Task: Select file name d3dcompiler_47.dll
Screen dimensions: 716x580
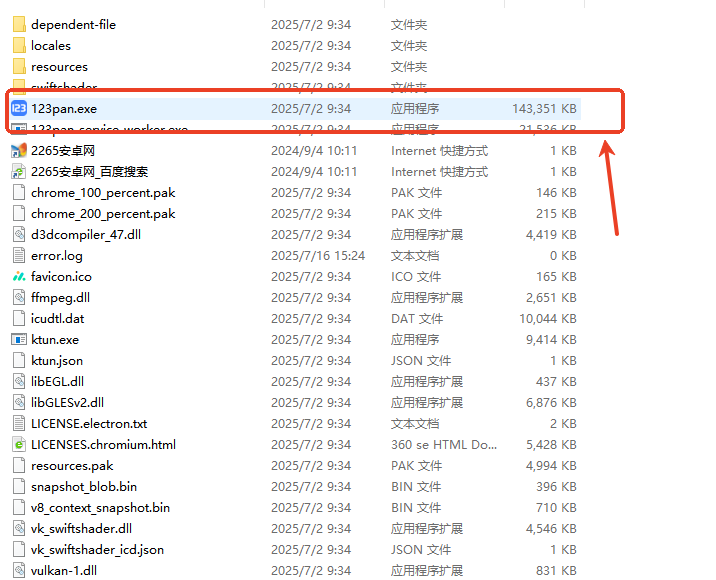Action: tap(86, 235)
